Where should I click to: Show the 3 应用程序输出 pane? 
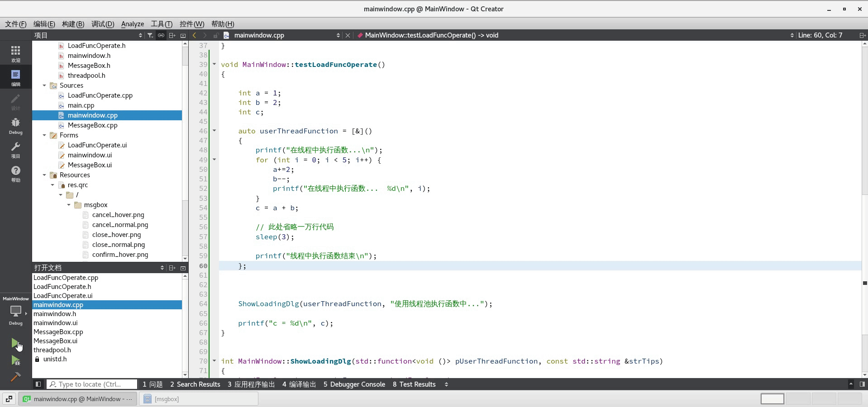[x=251, y=384]
